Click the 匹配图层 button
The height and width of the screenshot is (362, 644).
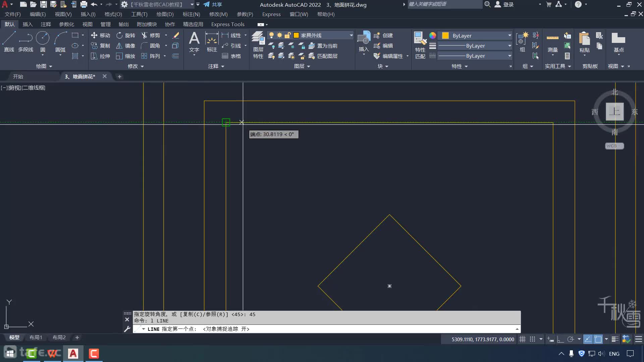click(x=323, y=56)
